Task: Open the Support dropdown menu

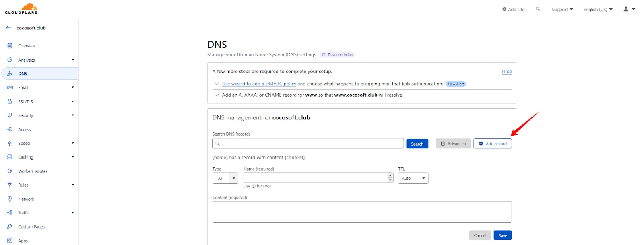Action: [x=562, y=9]
